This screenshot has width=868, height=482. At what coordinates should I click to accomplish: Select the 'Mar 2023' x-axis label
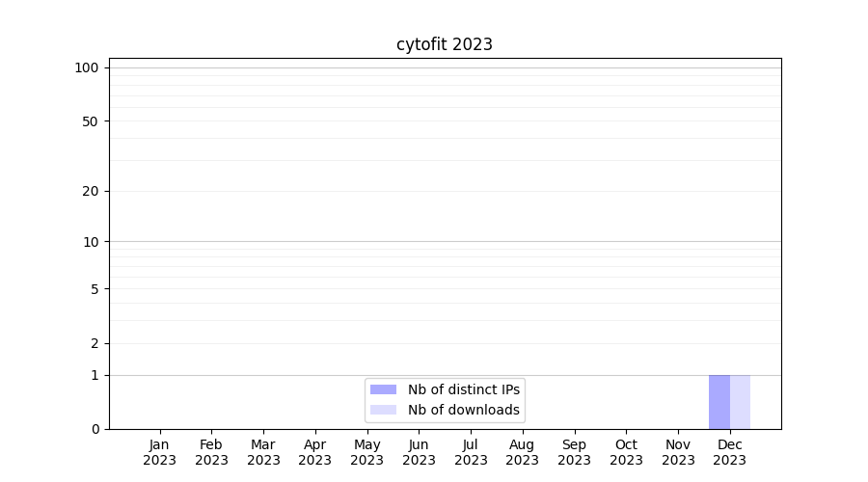pyautogui.click(x=263, y=452)
